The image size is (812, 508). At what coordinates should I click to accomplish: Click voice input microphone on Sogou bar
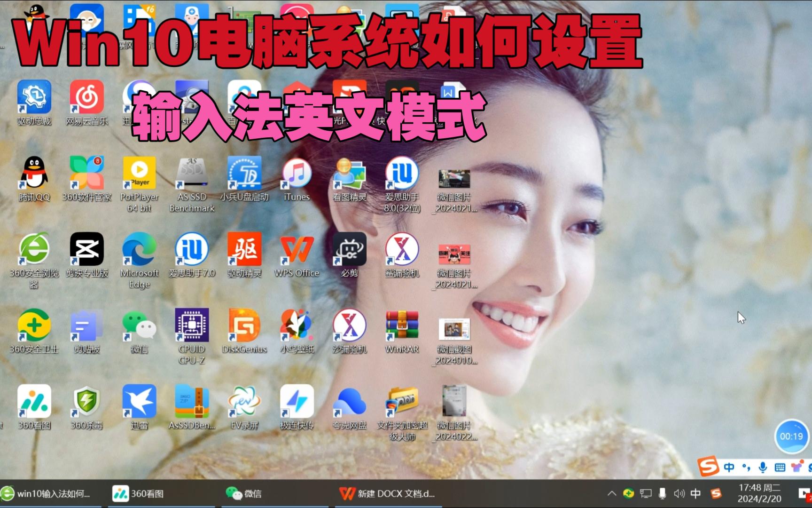763,467
